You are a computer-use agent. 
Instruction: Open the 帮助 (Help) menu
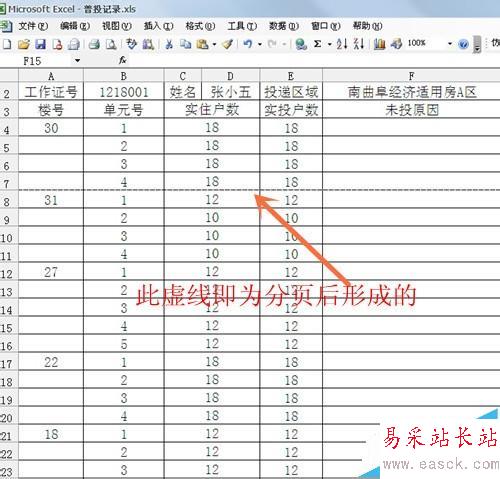pyautogui.click(x=367, y=26)
